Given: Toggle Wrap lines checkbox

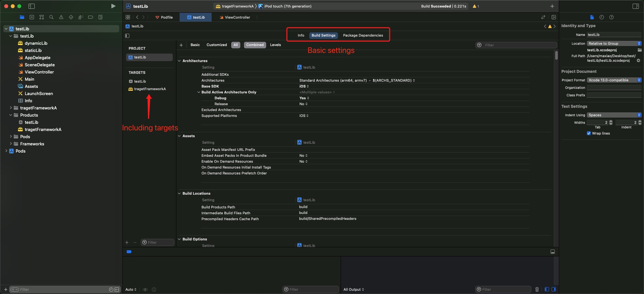Looking at the screenshot, I should coord(589,133).
